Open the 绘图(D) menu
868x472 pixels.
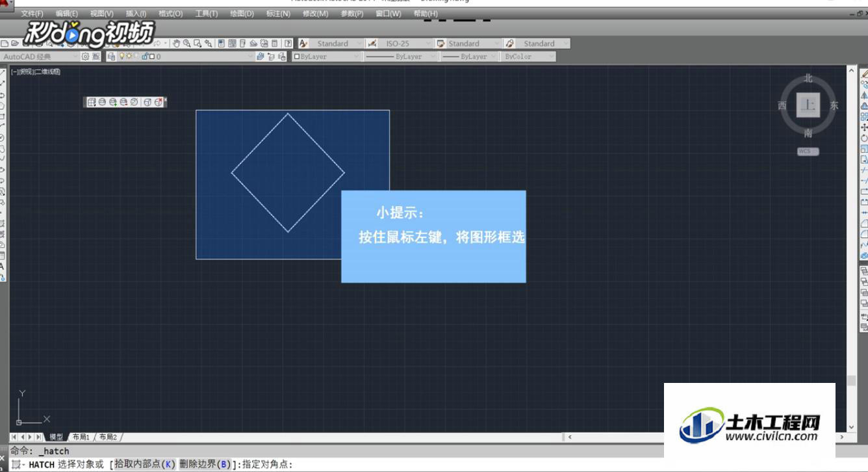pyautogui.click(x=242, y=14)
